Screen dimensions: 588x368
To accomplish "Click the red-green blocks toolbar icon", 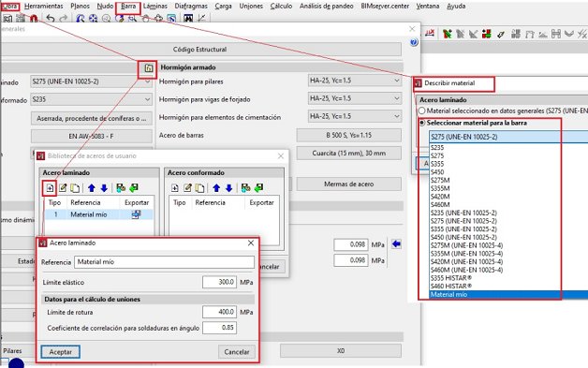I will pos(487,34).
